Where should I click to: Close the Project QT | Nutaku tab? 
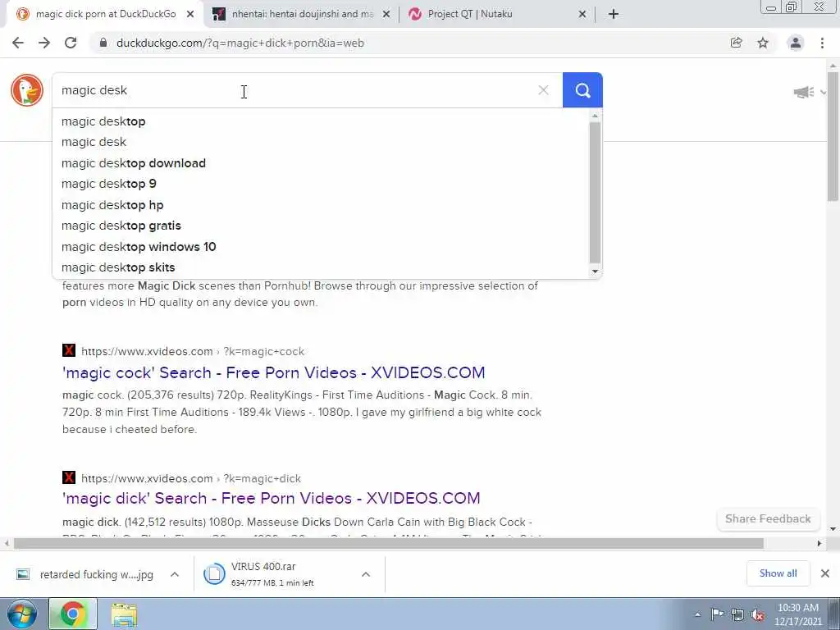click(x=582, y=15)
